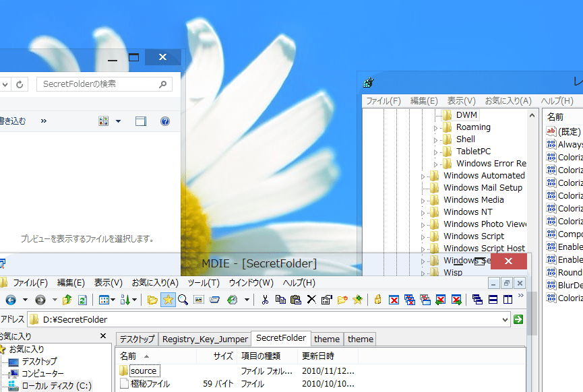The height and width of the screenshot is (392, 583).
Task: Open 編集(E) menu in Registry Editor
Action: point(424,100)
